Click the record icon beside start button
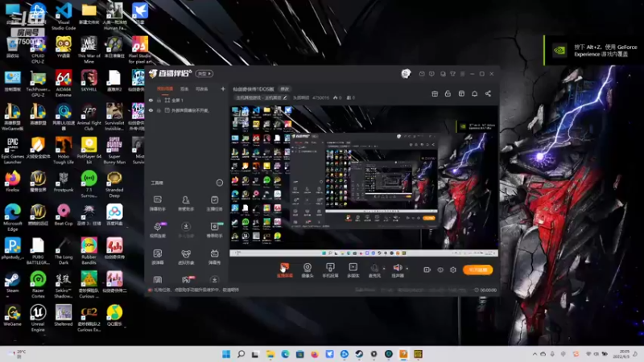This screenshot has width=644, height=362. [427, 269]
